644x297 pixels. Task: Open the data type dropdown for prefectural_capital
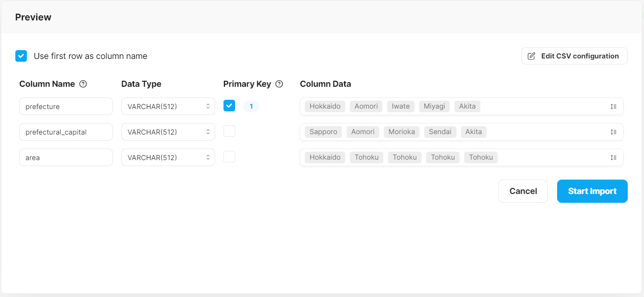(x=168, y=132)
